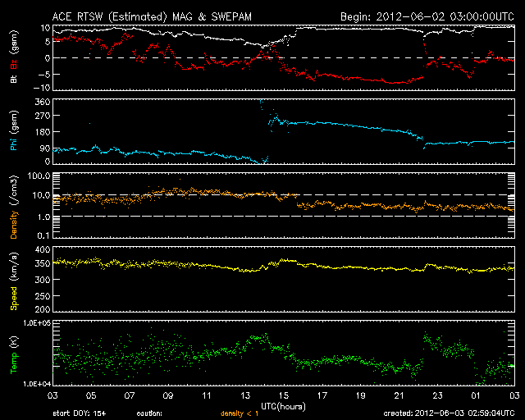Click the 90 tick on the Phi axis
The image size is (525, 420).
pyautogui.click(x=45, y=148)
